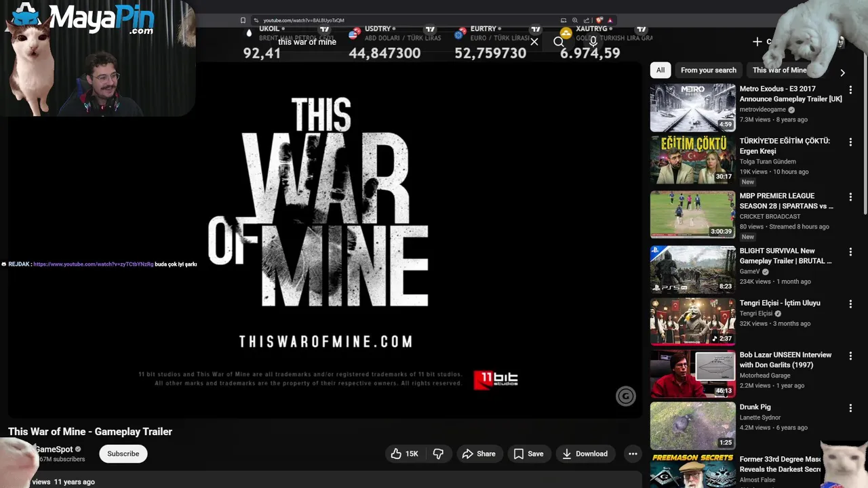
Task: Open the Brave Rewards triangle icon
Action: pos(610,20)
